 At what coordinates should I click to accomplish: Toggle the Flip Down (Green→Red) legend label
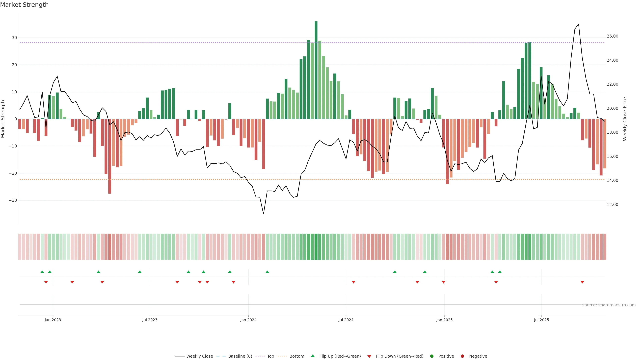[399, 356]
